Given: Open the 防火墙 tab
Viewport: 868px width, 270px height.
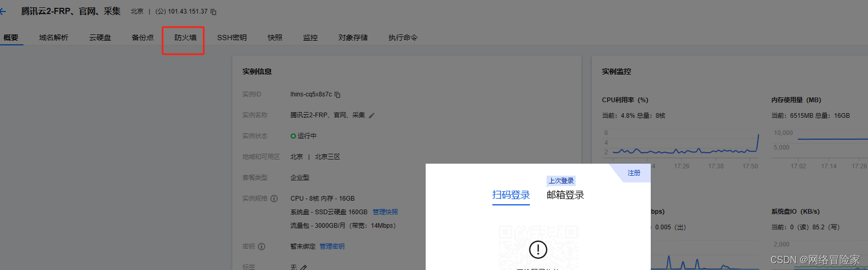Looking at the screenshot, I should click(x=185, y=38).
